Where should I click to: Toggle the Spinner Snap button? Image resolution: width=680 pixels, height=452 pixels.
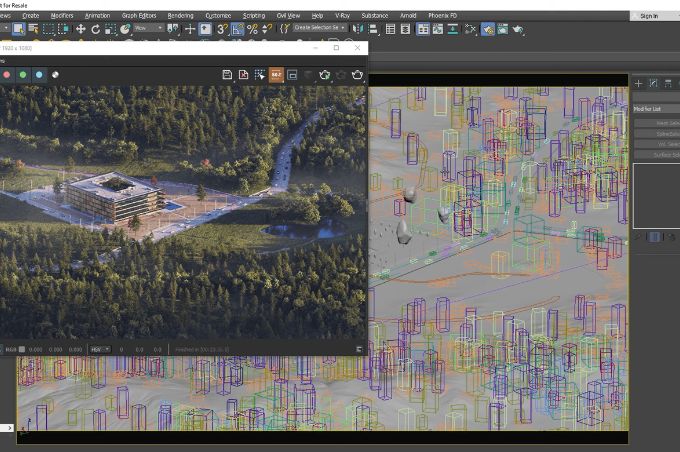click(x=267, y=29)
